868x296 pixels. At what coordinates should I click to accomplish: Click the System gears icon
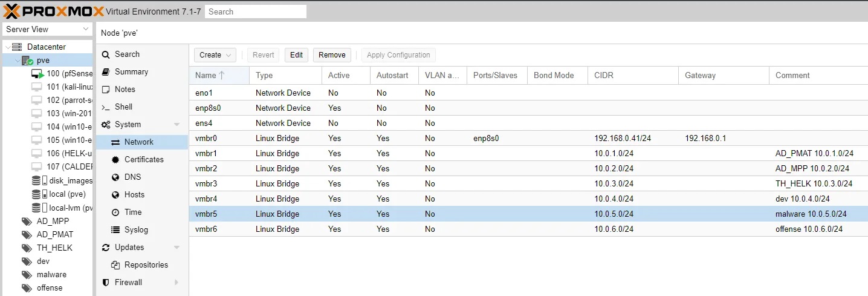coord(106,124)
